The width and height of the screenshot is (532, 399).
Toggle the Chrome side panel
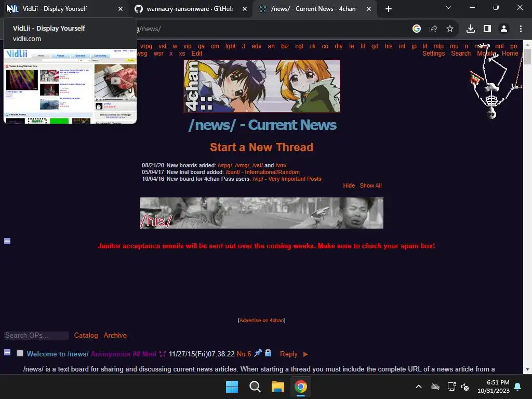coord(487,29)
